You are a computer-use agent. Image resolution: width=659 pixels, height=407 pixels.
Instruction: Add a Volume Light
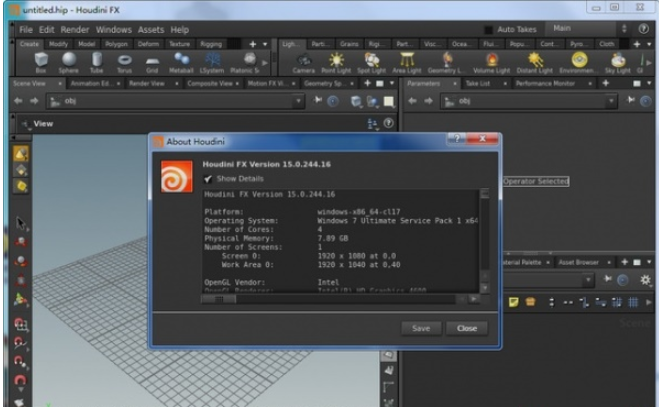click(491, 63)
